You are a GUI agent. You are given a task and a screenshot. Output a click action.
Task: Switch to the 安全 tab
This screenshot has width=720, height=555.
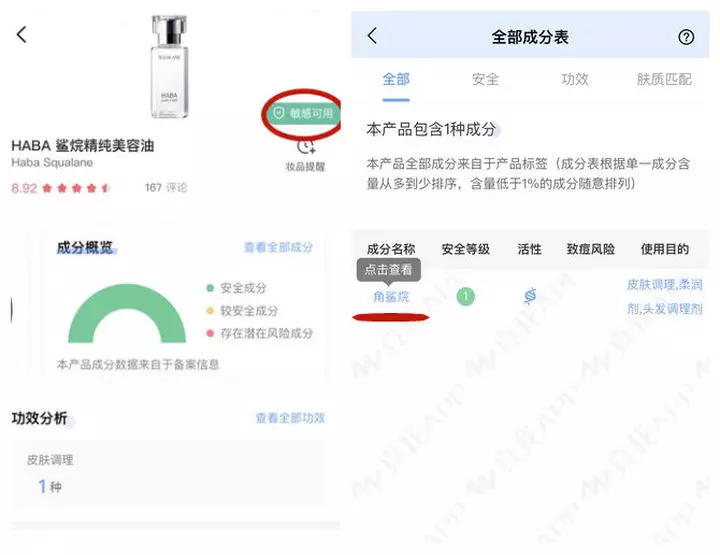[485, 79]
